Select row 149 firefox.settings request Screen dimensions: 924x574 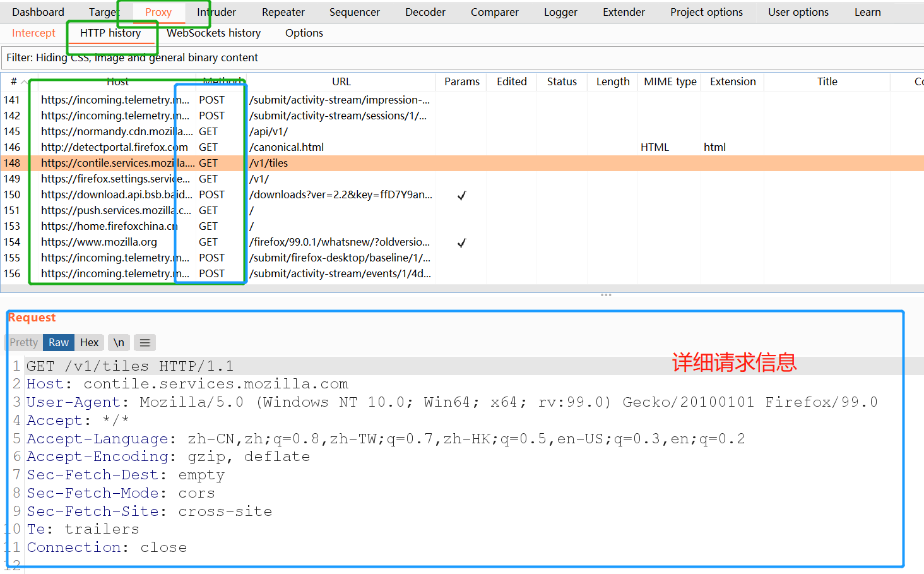pyautogui.click(x=462, y=179)
